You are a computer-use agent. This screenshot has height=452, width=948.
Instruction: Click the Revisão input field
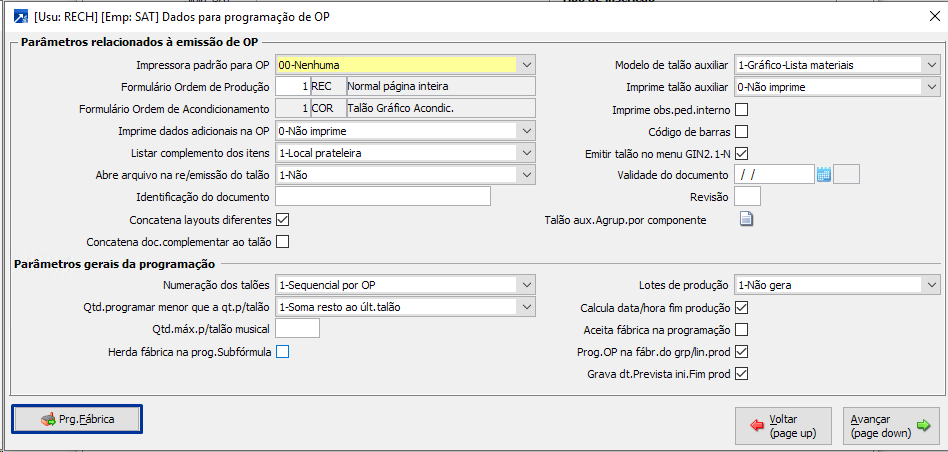click(x=747, y=197)
